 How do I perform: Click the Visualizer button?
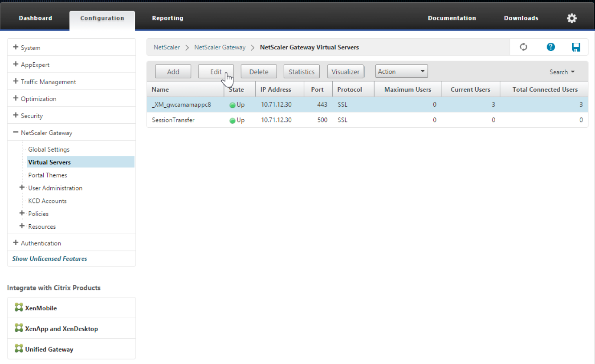[346, 72]
